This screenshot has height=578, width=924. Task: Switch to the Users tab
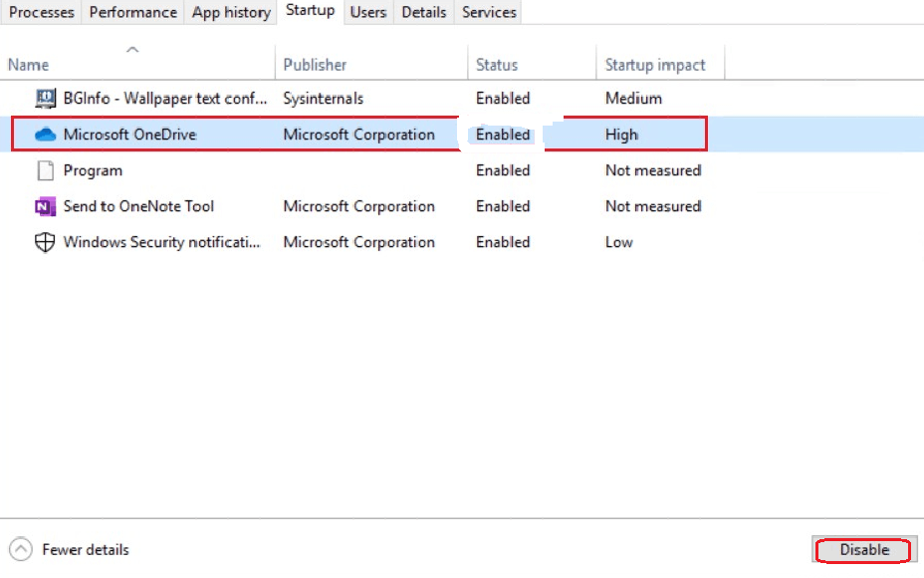coord(368,12)
